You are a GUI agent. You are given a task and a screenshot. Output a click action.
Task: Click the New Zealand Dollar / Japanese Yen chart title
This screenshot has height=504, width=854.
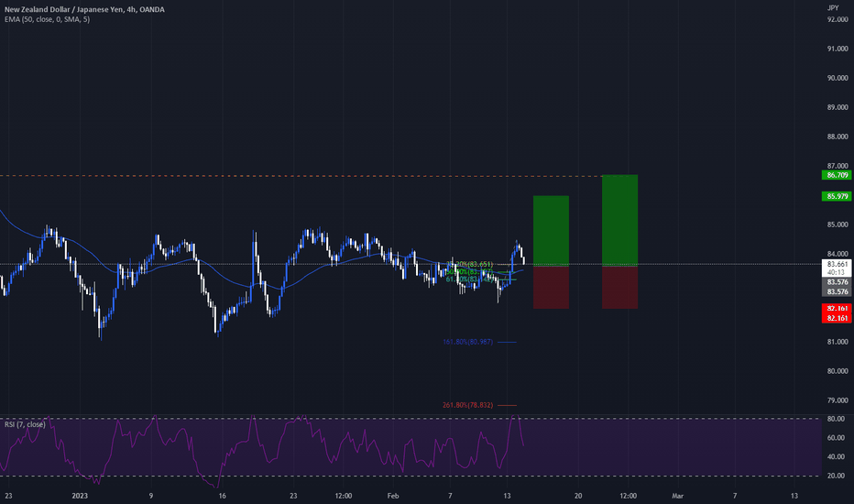[x=84, y=9]
